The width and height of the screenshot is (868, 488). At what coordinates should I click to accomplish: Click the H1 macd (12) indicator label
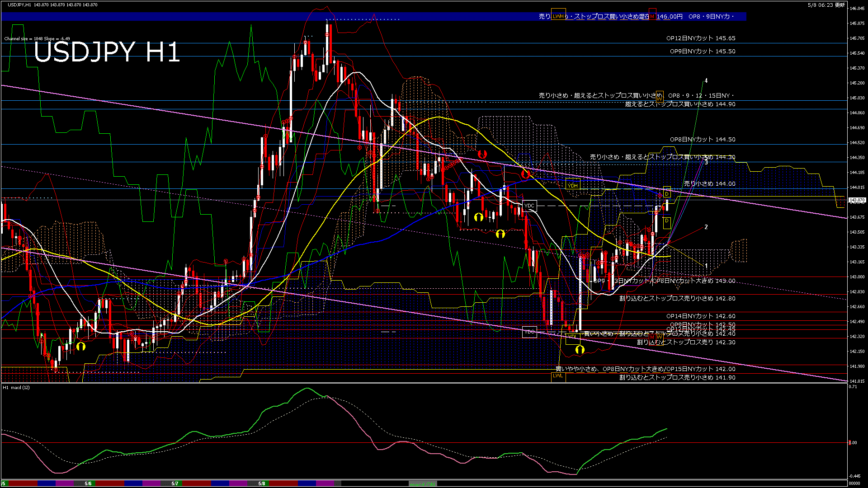point(16,388)
